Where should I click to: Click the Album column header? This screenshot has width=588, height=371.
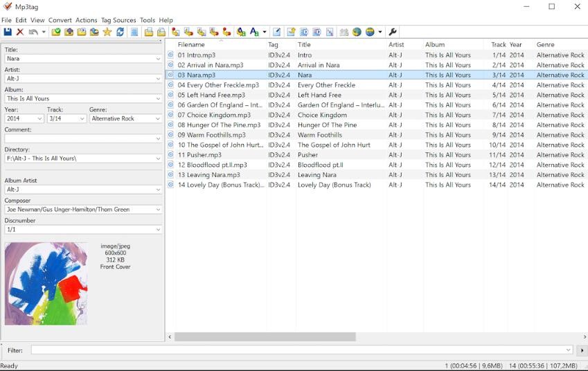[435, 44]
